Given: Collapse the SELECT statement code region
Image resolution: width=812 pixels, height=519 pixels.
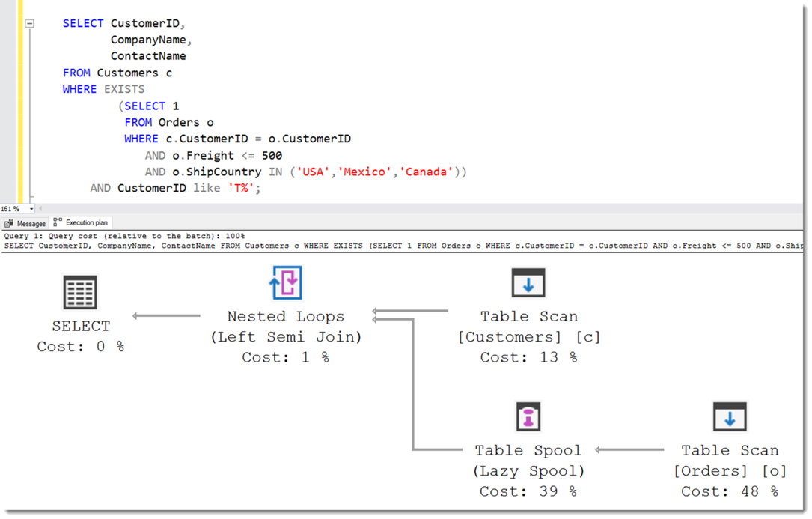Looking at the screenshot, I should pos(29,23).
